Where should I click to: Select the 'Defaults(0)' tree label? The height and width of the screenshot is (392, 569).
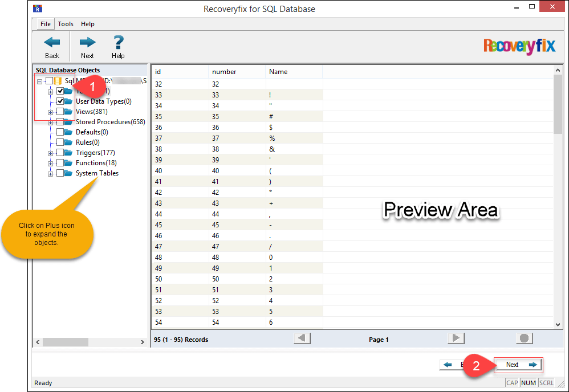(92, 132)
